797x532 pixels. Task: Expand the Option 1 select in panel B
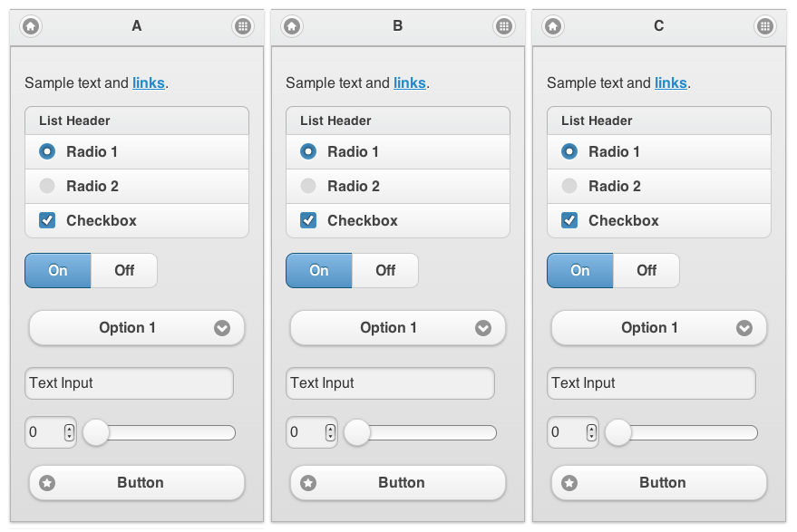click(x=398, y=328)
